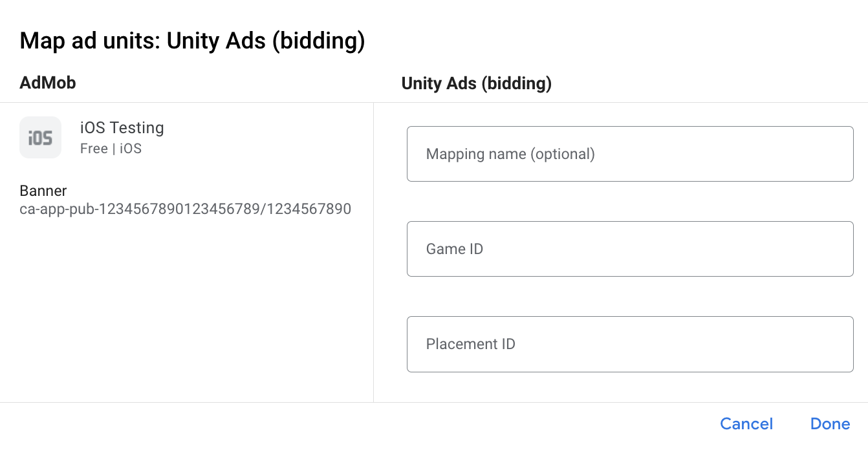Screen dimensions: 868x459
Task: Focus the Mapping name (optional) field
Action: coord(629,154)
